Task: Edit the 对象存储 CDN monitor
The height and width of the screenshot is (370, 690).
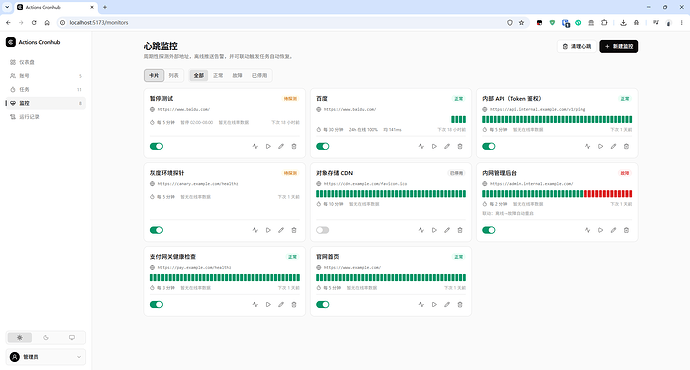Action: (x=447, y=230)
